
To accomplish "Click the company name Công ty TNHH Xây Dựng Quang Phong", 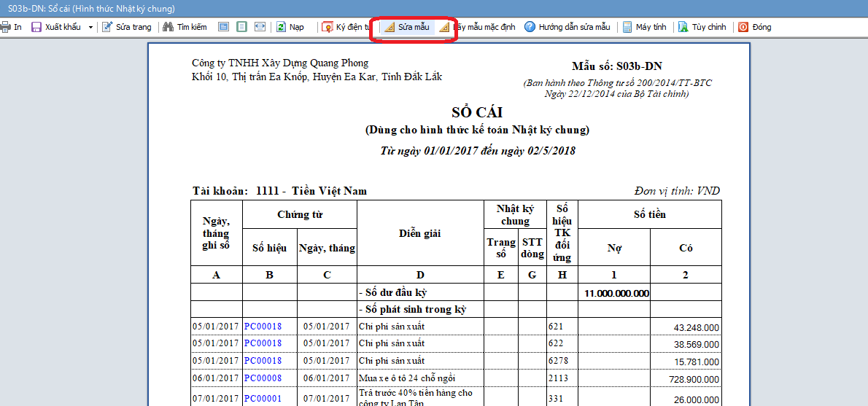I will tap(280, 63).
